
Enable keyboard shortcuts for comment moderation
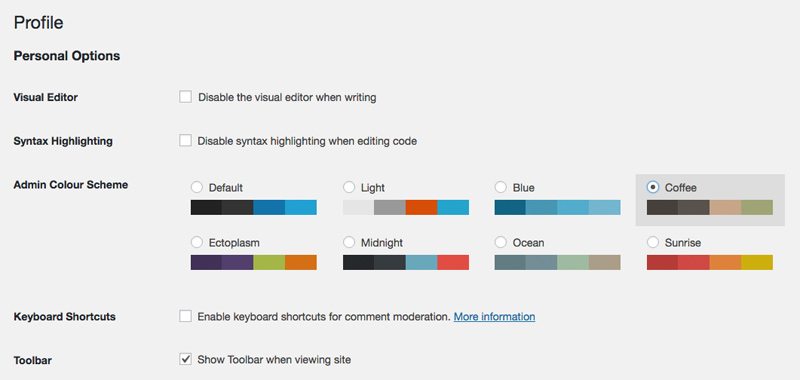(x=185, y=316)
